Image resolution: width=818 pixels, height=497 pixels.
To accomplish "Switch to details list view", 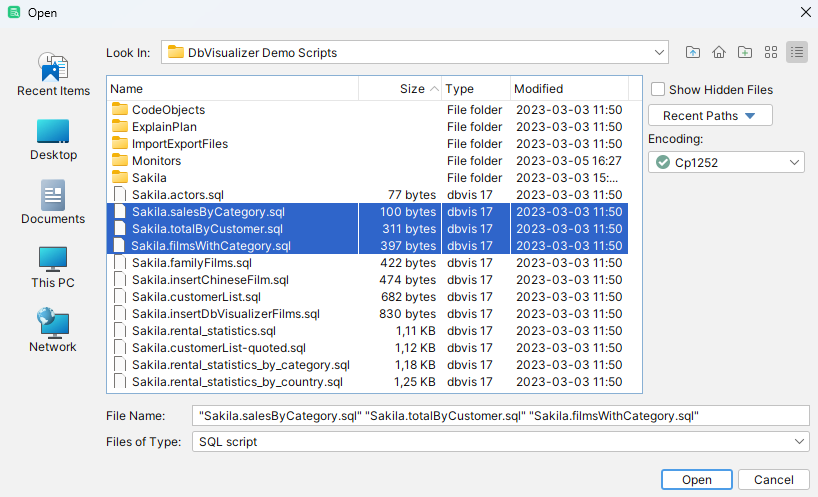I will (797, 52).
